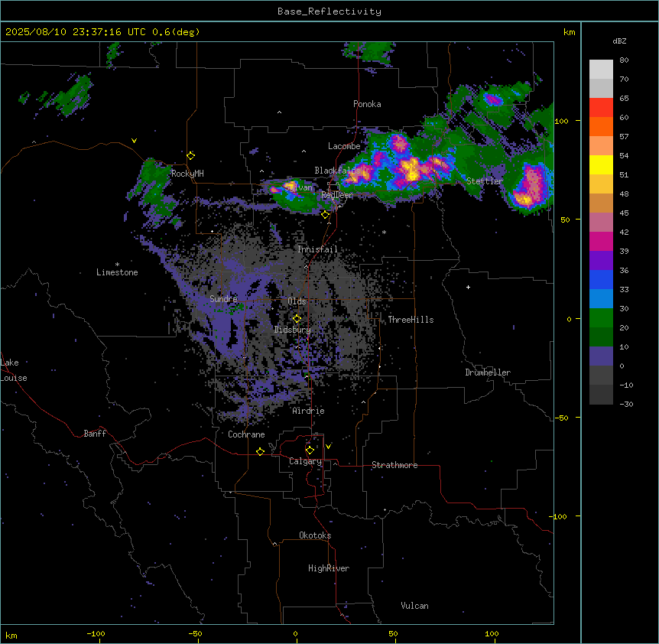
Task: Click the red 65 dBZ legend swatch
Action: click(x=601, y=108)
